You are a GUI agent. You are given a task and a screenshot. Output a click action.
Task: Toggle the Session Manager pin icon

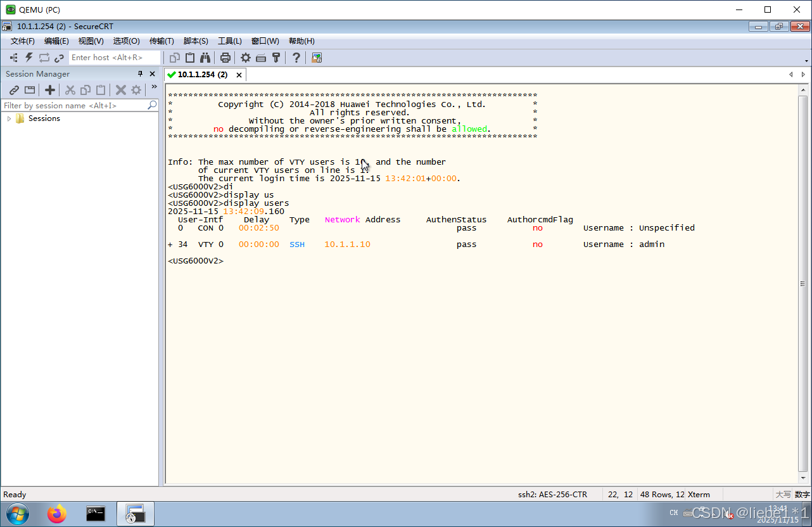[141, 74]
